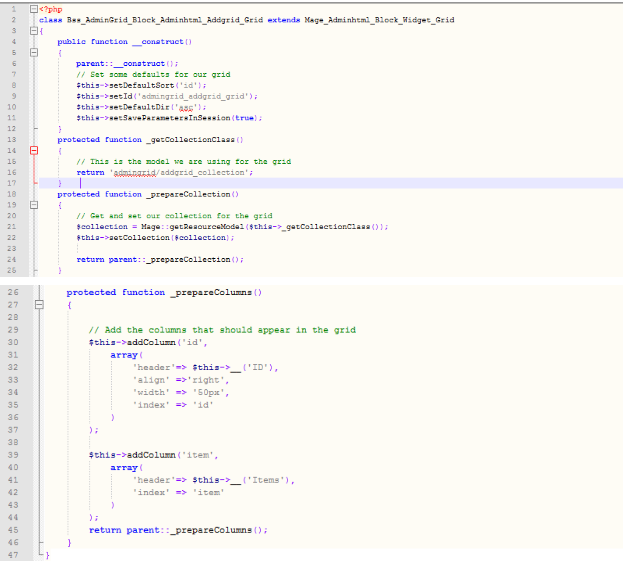
Task: Click 'return parent::_prepareCollection();' line
Action: tap(160, 260)
